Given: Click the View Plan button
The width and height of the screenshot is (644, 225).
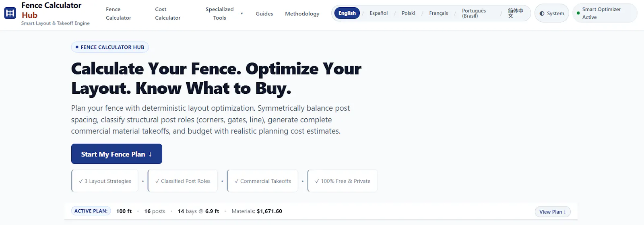Looking at the screenshot, I should click(553, 212).
